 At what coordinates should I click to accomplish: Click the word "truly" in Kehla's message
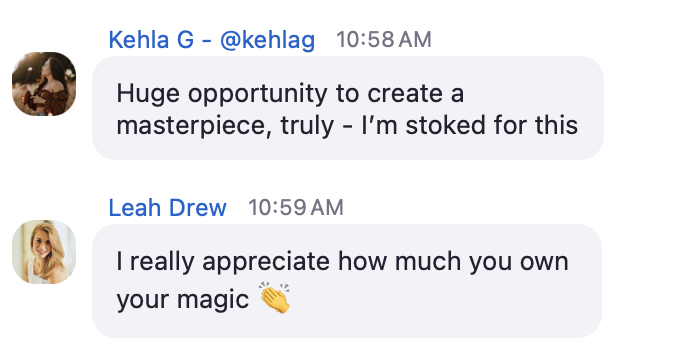point(307,126)
